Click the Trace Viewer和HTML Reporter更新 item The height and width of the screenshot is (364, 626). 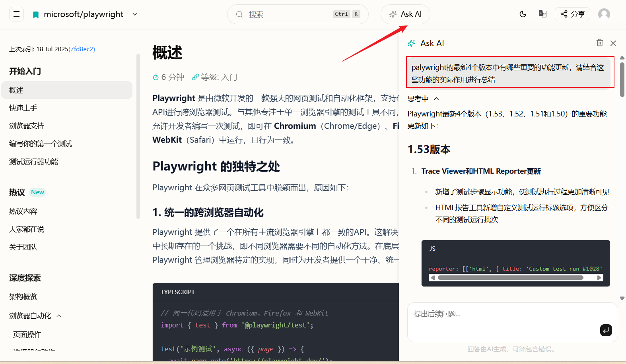pyautogui.click(x=481, y=171)
